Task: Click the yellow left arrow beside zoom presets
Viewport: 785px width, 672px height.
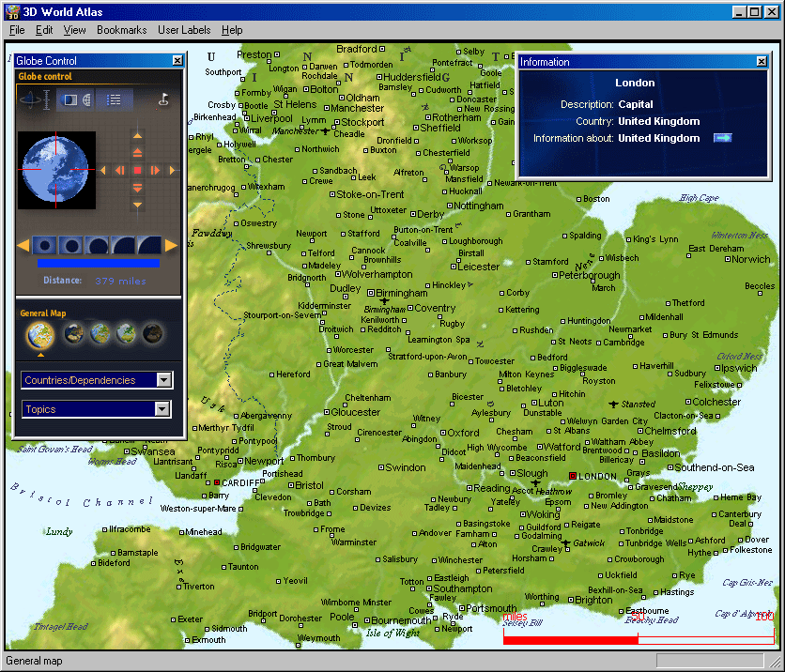Action: 23,245
